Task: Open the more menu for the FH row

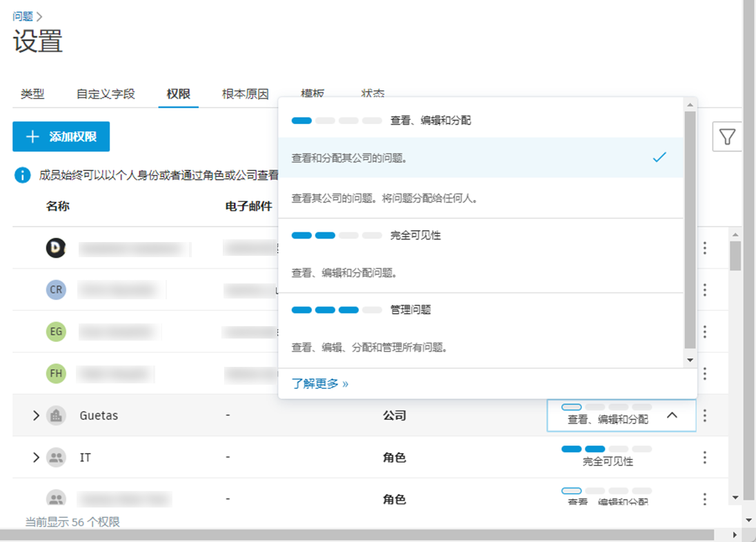Action: [705, 373]
